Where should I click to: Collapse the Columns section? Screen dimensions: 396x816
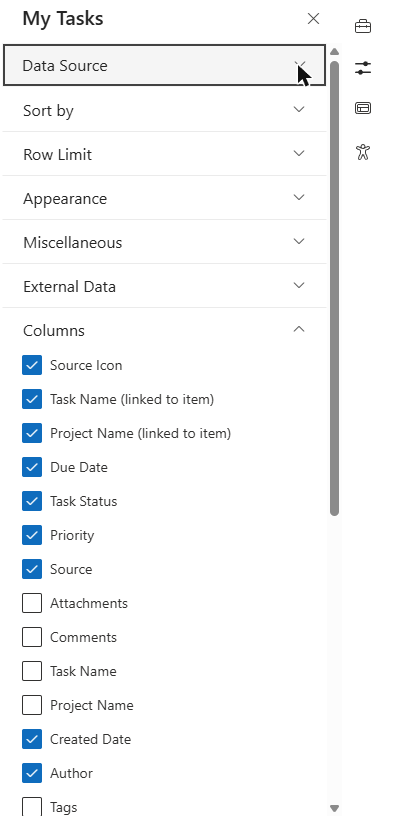click(164, 330)
